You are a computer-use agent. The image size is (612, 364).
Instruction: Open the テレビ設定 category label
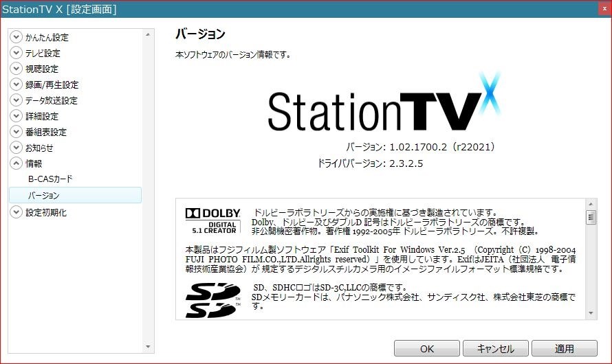43,53
